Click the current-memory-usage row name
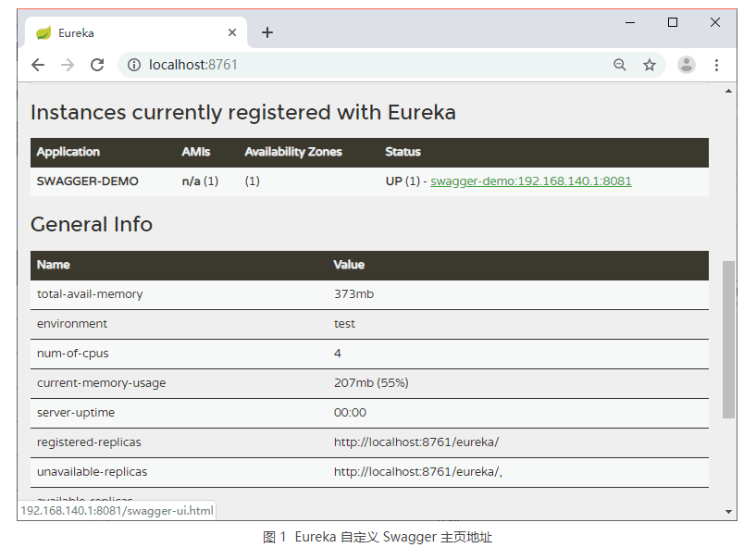The height and width of the screenshot is (560, 756). click(x=101, y=382)
